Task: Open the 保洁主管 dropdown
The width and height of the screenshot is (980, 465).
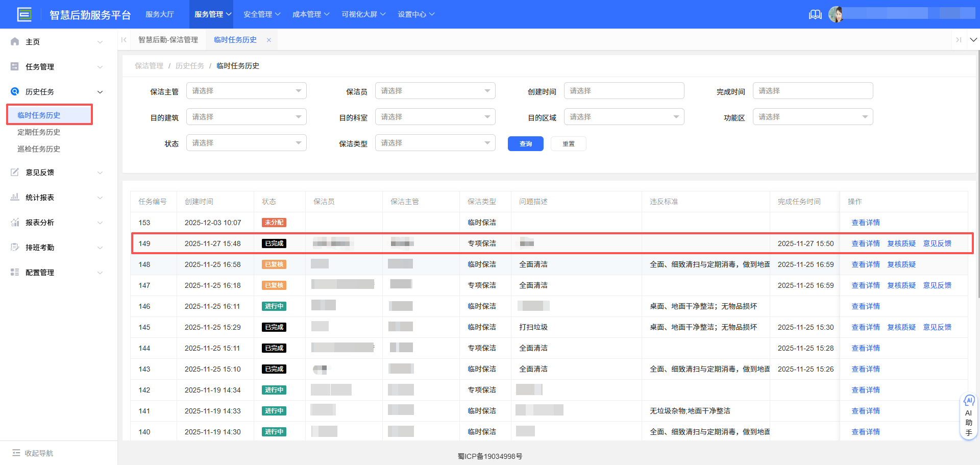Action: click(x=246, y=90)
